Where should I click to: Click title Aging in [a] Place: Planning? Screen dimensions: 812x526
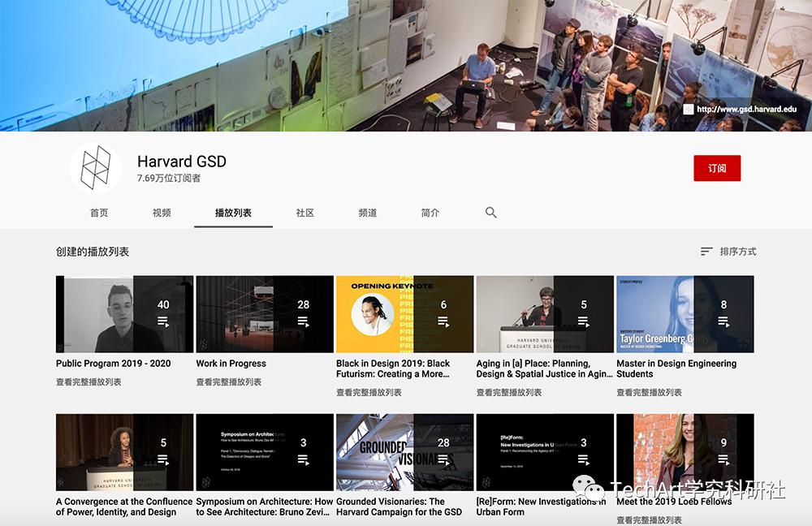click(x=544, y=369)
